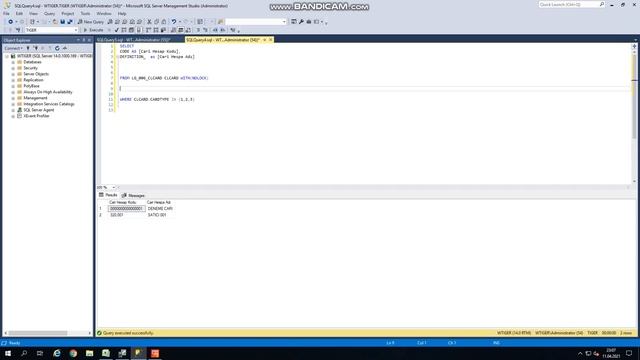
Task: Click the decrease indent icon
Action: [x=216, y=30]
